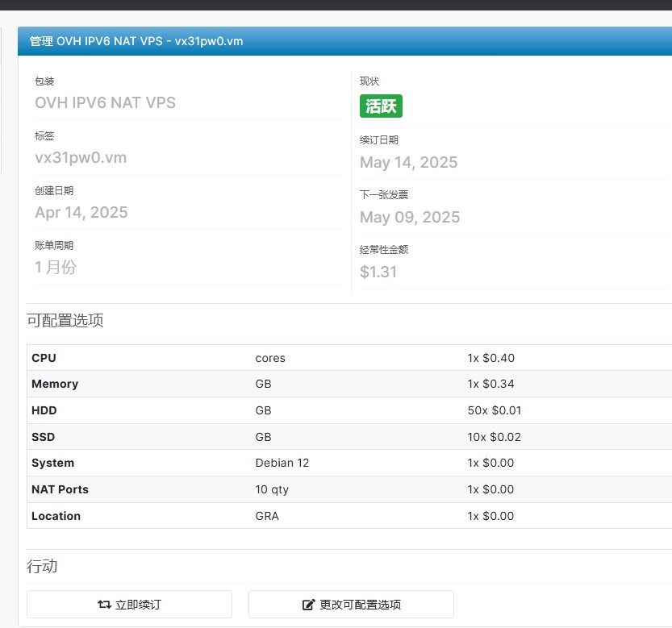Screen dimensions: 672x628
Task: Click the CPU row label
Action: [x=44, y=358]
